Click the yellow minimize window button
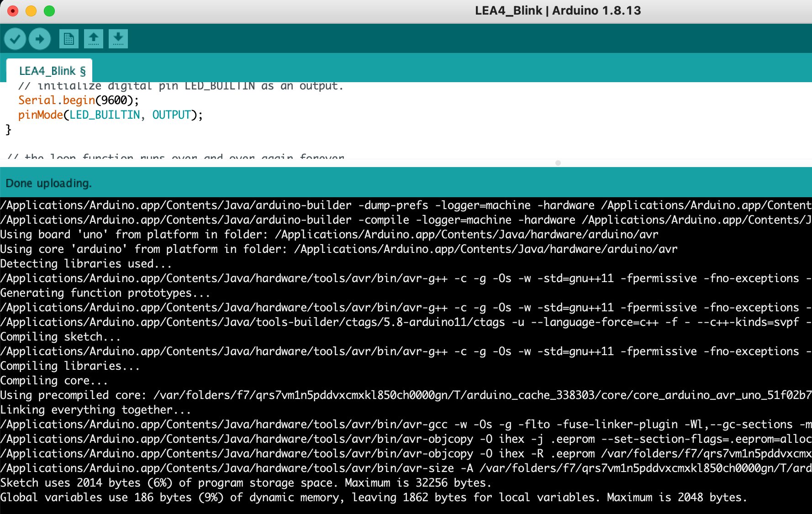 pos(31,10)
